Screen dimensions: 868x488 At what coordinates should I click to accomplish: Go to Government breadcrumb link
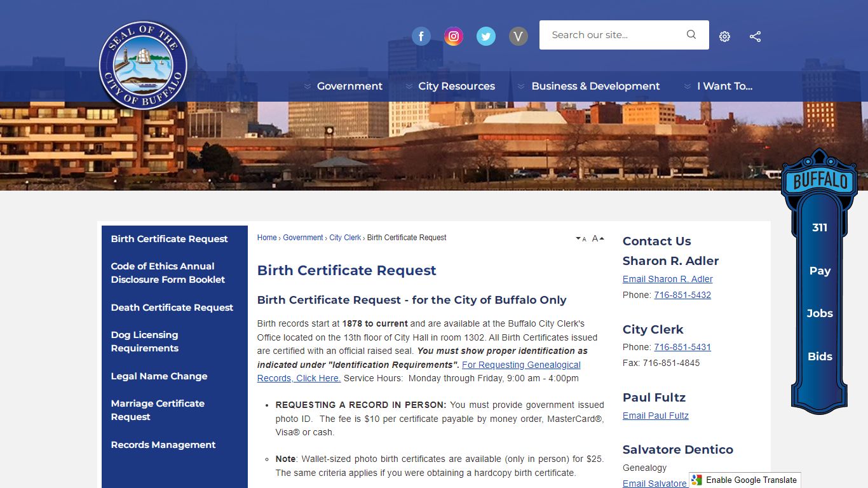(x=303, y=238)
